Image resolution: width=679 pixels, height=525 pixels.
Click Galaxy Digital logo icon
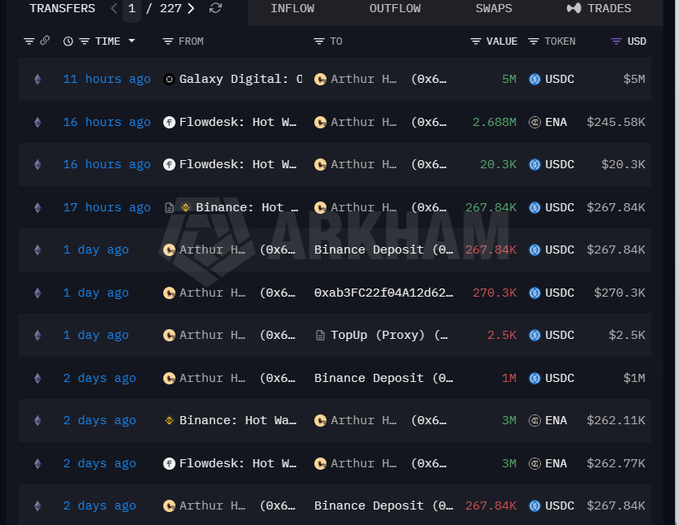[169, 79]
